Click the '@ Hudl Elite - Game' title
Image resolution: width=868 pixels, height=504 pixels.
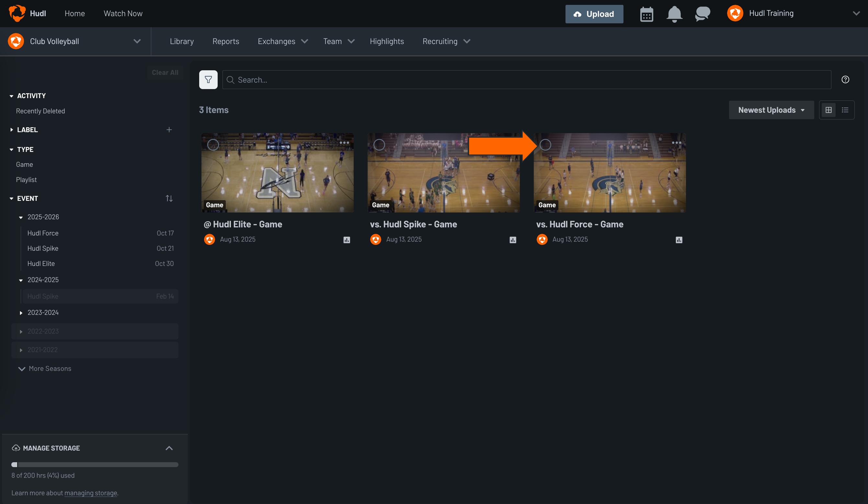[x=243, y=224]
